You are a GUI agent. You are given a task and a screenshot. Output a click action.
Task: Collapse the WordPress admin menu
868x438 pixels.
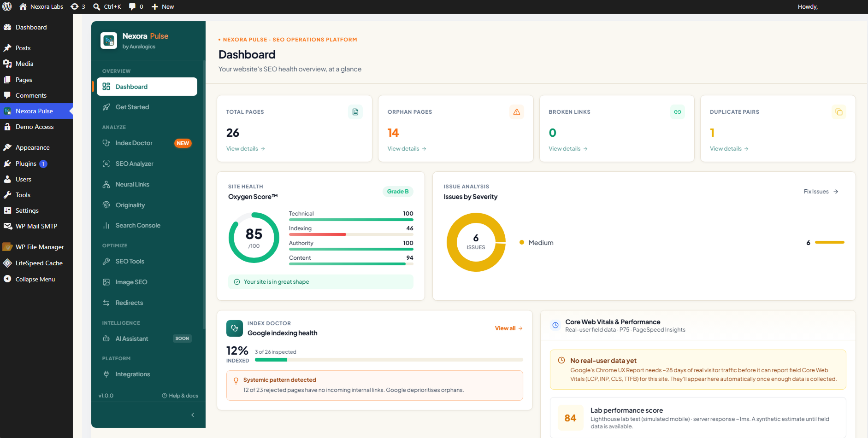click(x=35, y=279)
